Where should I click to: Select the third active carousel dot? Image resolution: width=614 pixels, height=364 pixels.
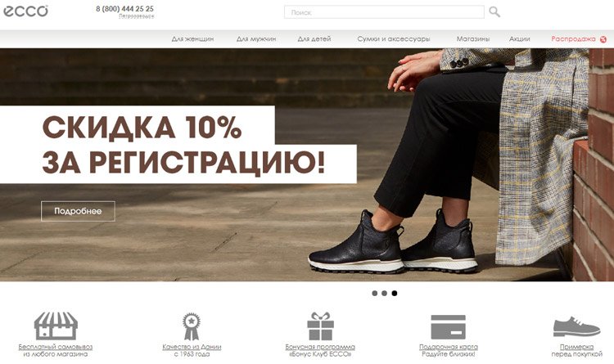pos(395,293)
